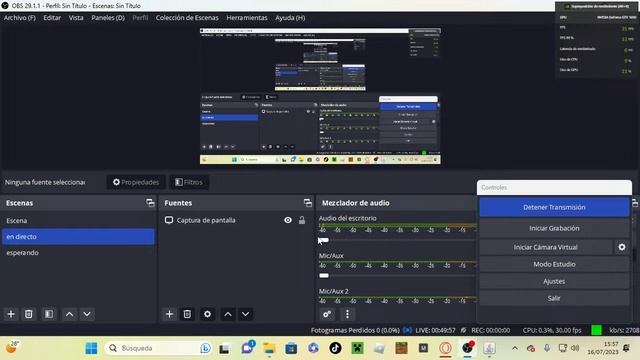
Task: Open Colección de Escenas menu
Action: point(187,18)
